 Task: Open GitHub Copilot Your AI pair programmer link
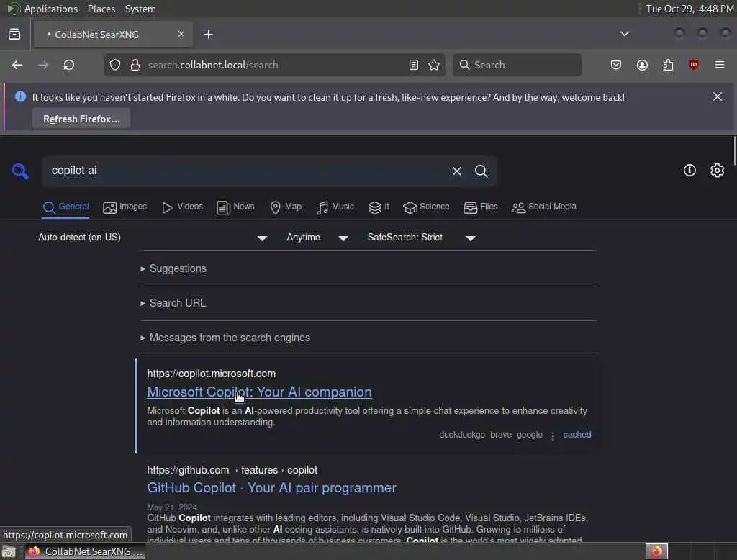271,488
